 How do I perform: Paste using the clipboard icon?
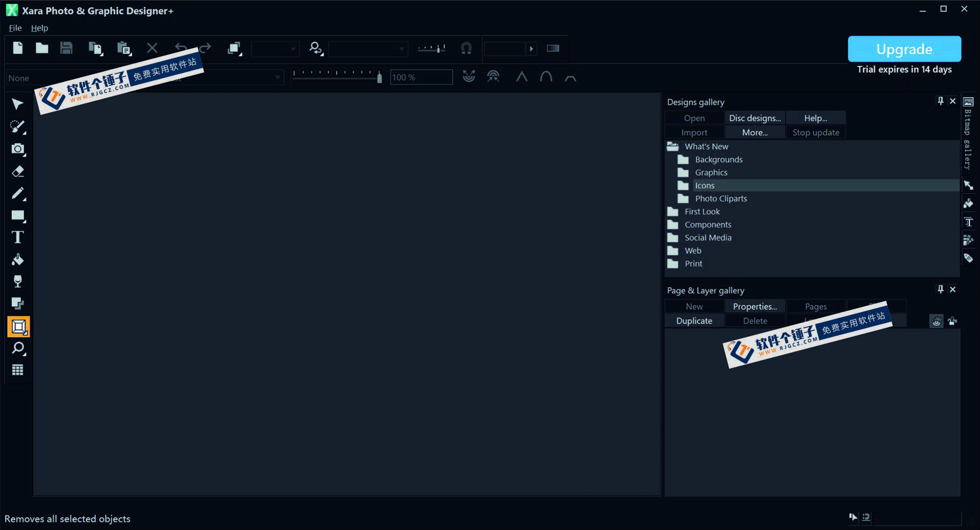click(x=124, y=48)
